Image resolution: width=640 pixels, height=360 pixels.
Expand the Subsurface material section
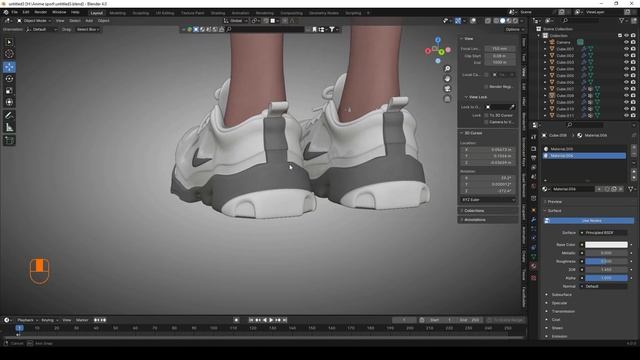(561, 295)
